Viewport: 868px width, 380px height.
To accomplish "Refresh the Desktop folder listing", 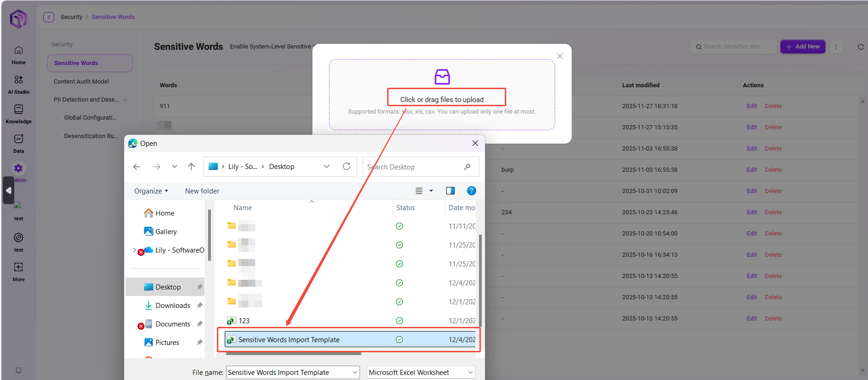I will (x=346, y=167).
